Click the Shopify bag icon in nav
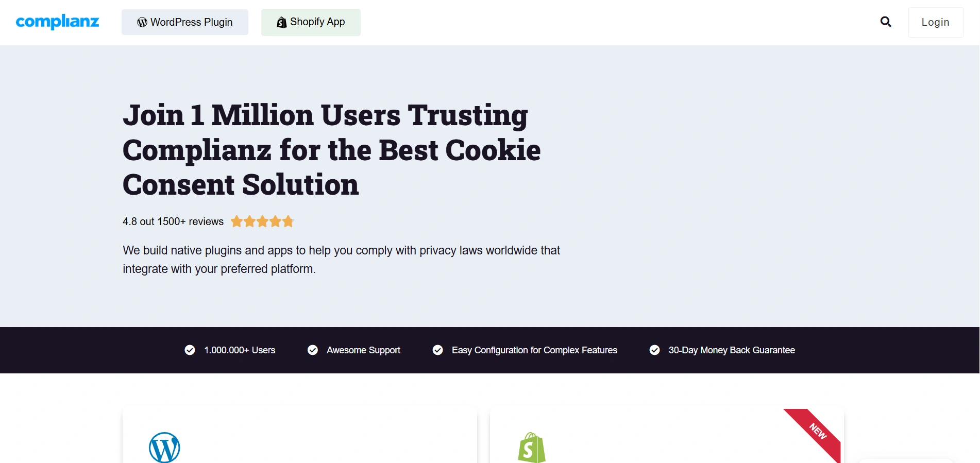This screenshot has width=980, height=463. coord(281,22)
